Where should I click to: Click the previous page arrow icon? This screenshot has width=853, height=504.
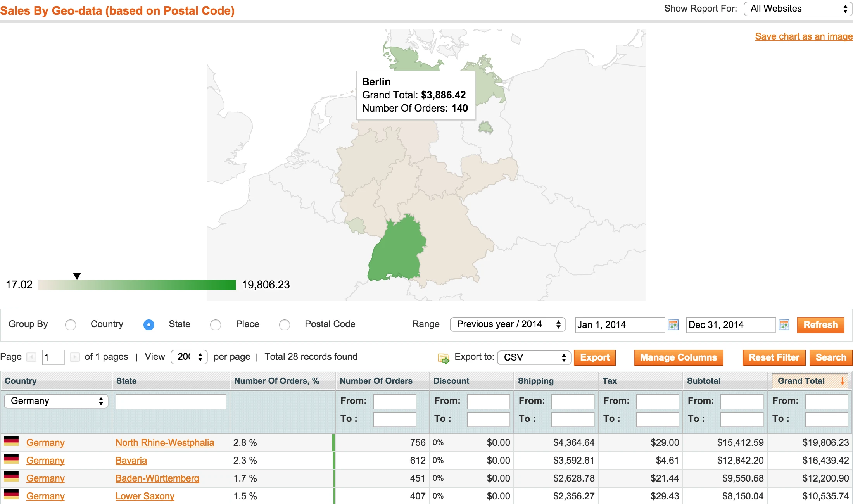pos(31,357)
